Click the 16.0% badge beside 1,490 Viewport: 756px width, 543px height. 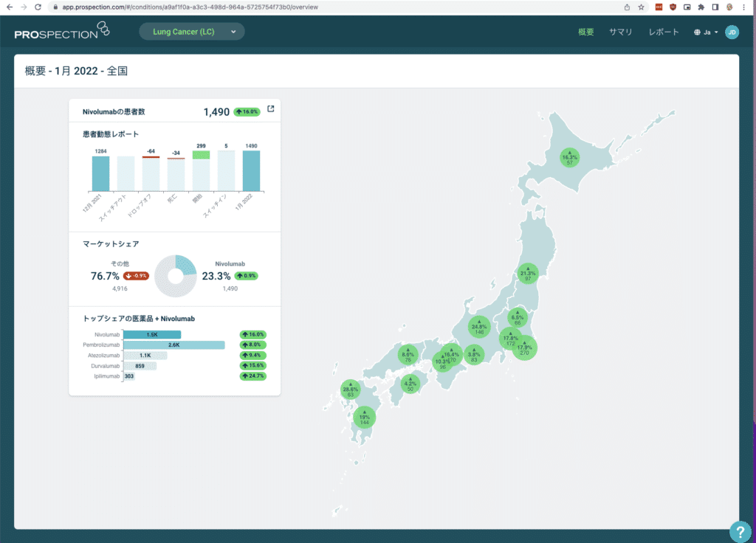point(247,112)
